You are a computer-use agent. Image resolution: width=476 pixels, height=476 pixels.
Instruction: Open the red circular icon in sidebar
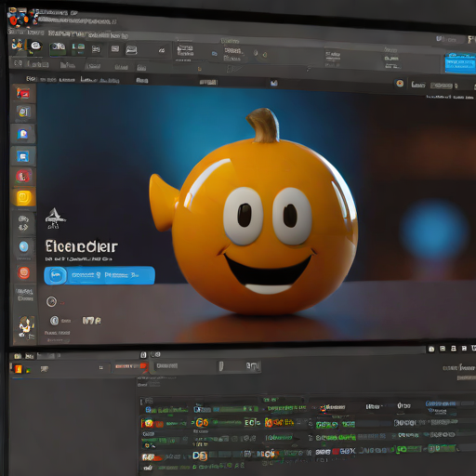(x=23, y=177)
